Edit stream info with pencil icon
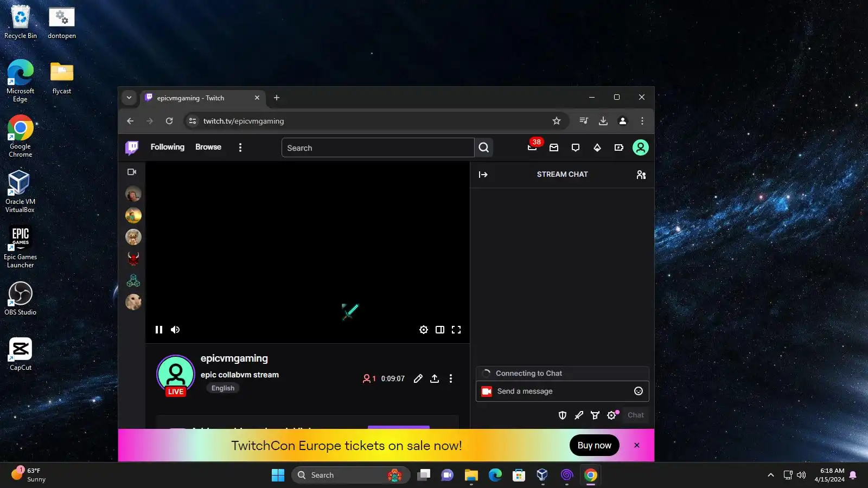 pos(418,378)
